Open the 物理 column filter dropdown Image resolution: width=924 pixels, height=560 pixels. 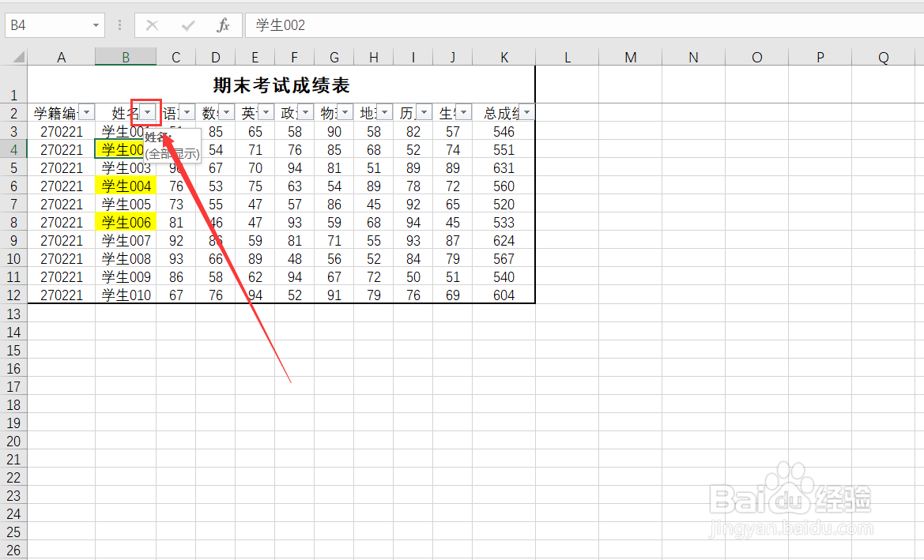pos(345,112)
